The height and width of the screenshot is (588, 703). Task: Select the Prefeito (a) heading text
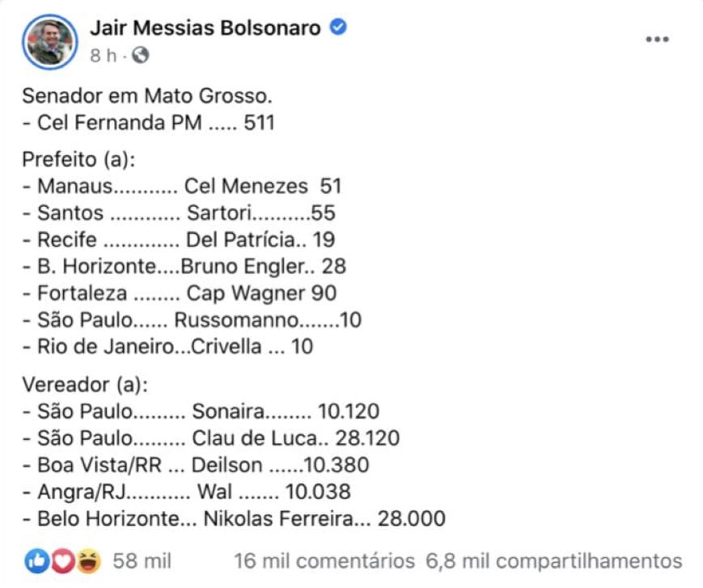point(79,159)
